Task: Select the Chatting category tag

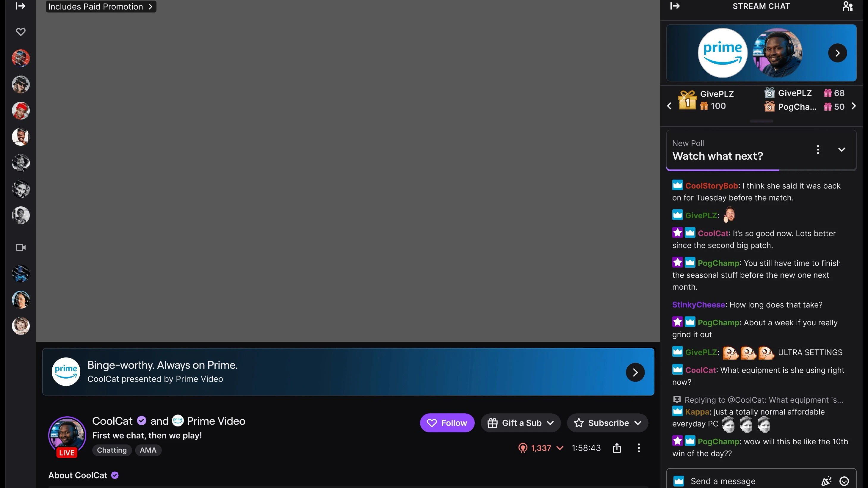Action: [x=112, y=450]
